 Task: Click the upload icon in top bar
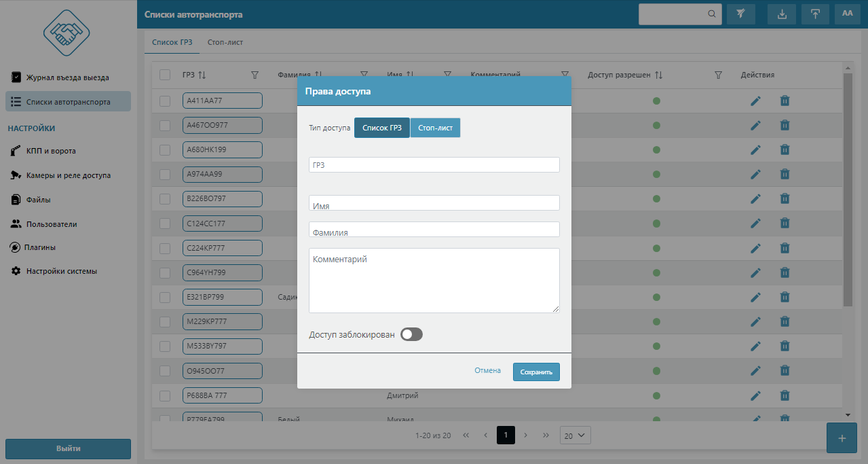point(815,14)
